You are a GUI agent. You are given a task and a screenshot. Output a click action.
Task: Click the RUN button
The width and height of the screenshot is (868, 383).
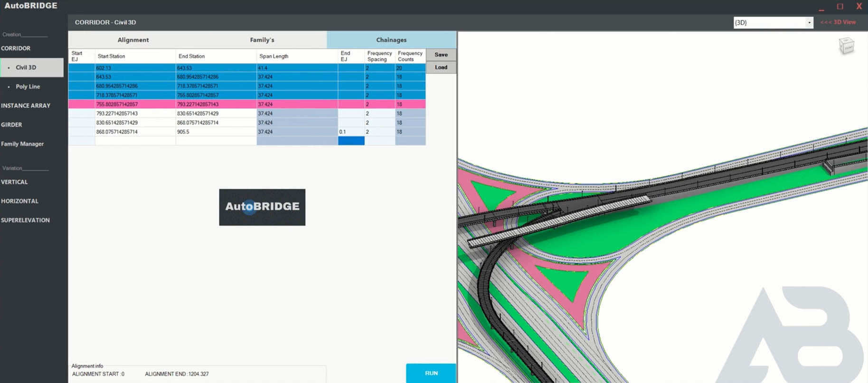coord(431,373)
